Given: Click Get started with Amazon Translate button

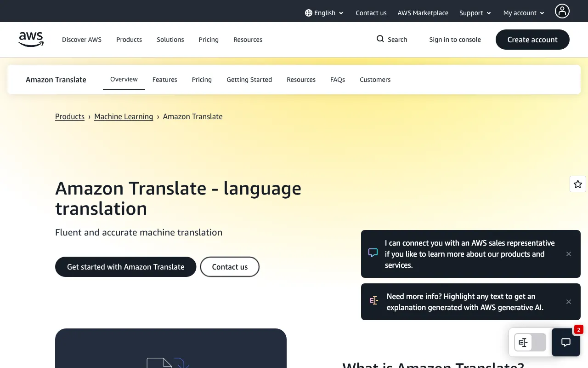Looking at the screenshot, I should click(126, 267).
